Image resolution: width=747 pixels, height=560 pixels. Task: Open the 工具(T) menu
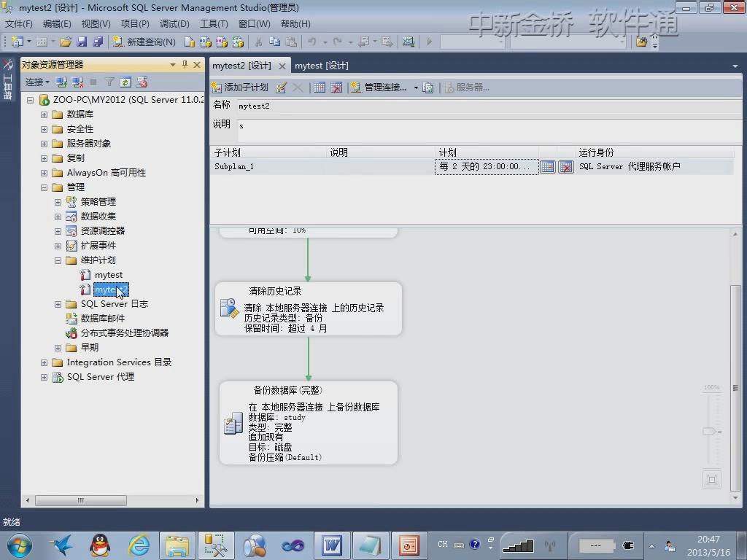214,24
